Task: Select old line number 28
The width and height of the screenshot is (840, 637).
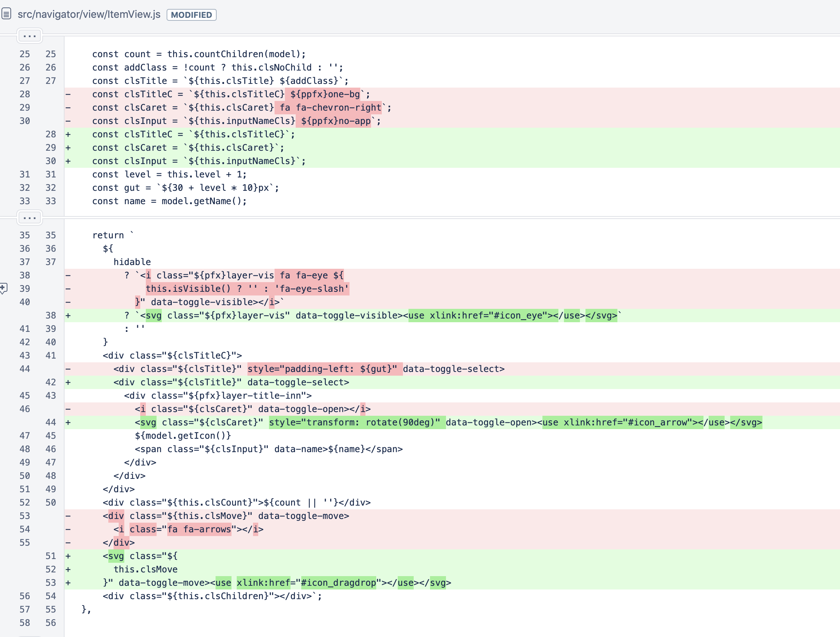Action: pos(24,94)
